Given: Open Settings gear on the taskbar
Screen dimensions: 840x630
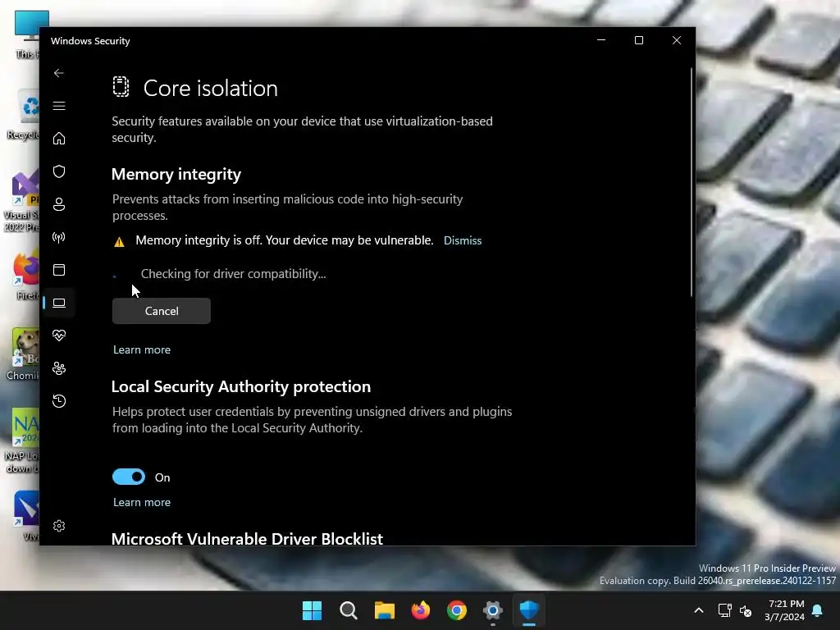Looking at the screenshot, I should (x=493, y=610).
